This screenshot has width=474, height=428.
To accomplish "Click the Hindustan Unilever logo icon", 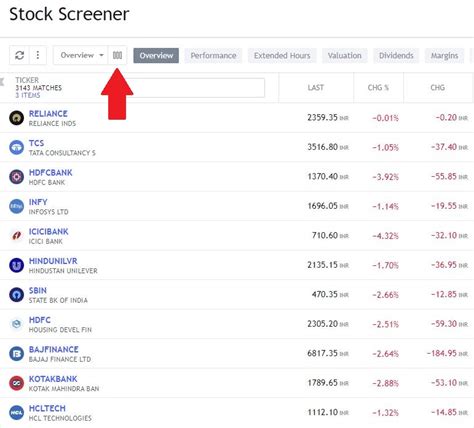I will tap(16, 265).
